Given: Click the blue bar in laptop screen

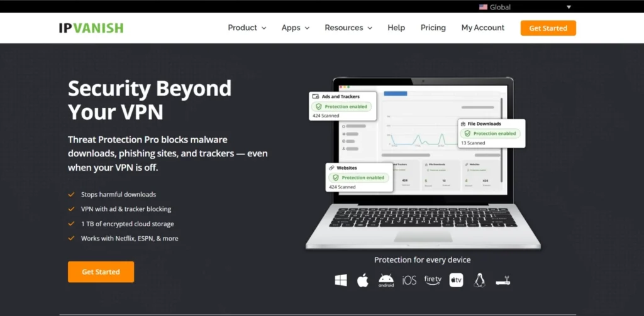Looking at the screenshot, I should point(396,94).
